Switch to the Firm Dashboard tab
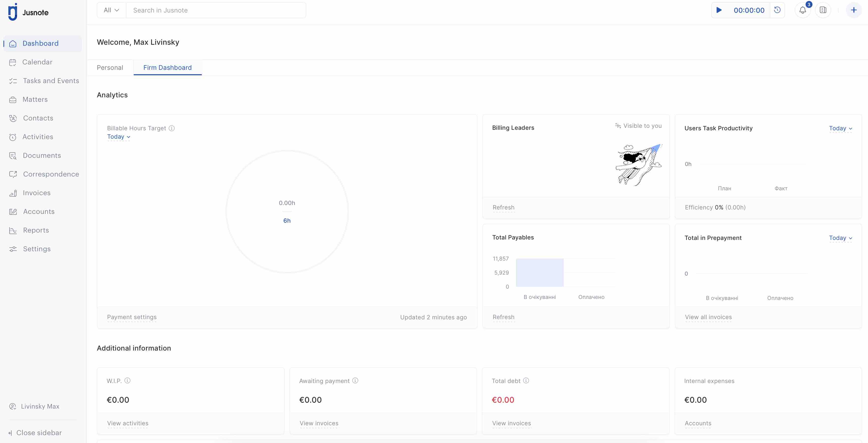This screenshot has height=443, width=868. 167,67
